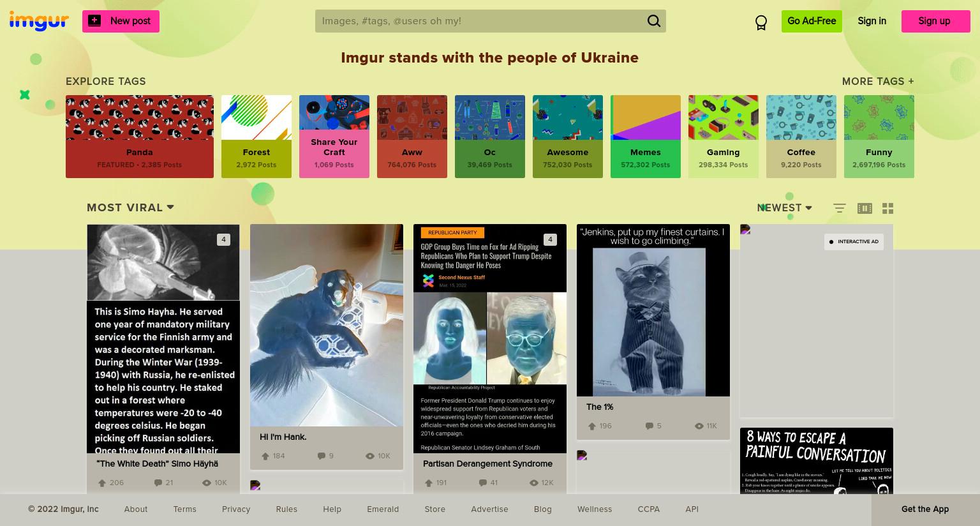Go to the Imgur logo home page
Screen dimensions: 980x526
point(39,20)
